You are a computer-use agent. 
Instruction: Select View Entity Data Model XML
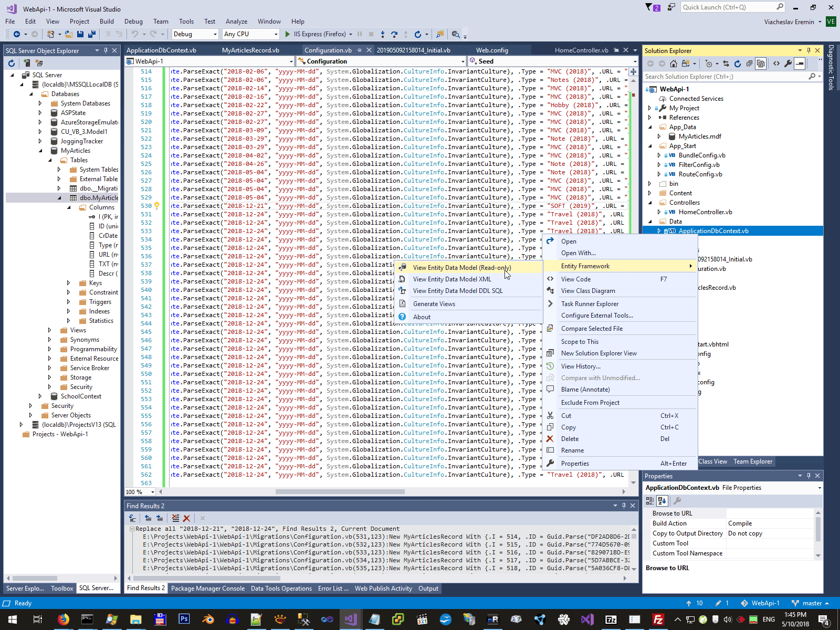452,279
